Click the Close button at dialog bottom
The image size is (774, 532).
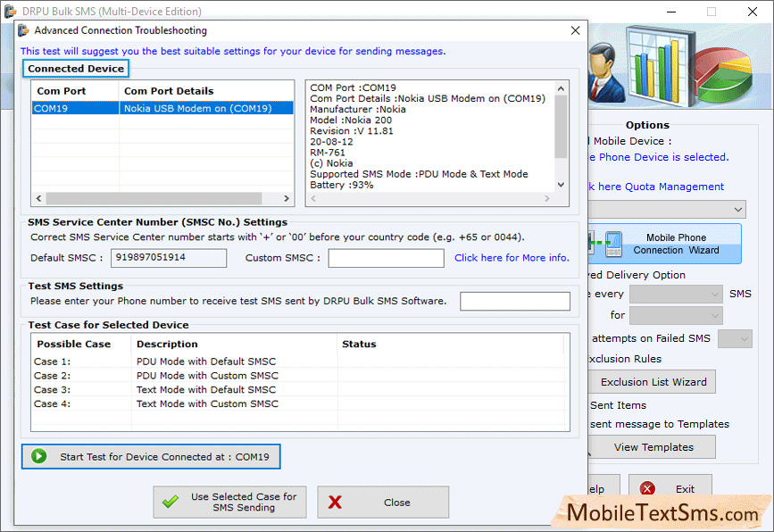tap(383, 502)
